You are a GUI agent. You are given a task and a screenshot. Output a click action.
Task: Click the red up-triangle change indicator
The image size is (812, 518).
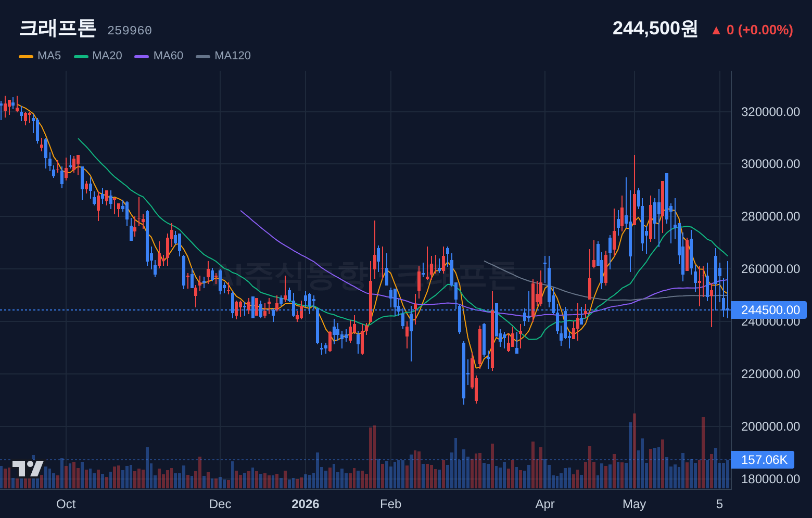pos(716,31)
